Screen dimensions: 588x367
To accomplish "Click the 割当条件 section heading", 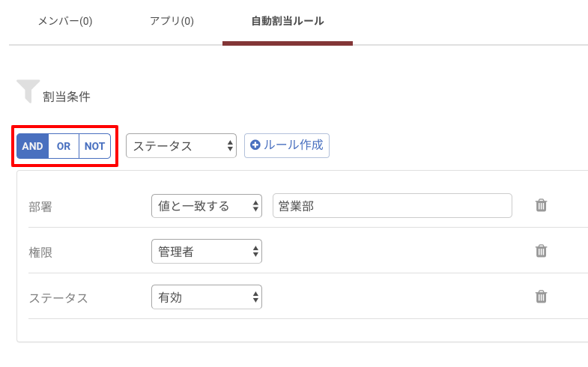I will 67,97.
